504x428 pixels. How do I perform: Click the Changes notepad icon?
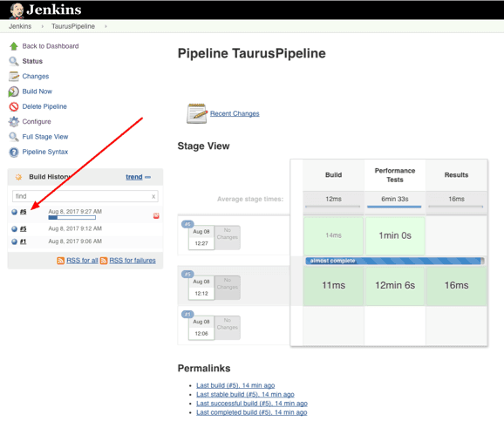pos(13,77)
